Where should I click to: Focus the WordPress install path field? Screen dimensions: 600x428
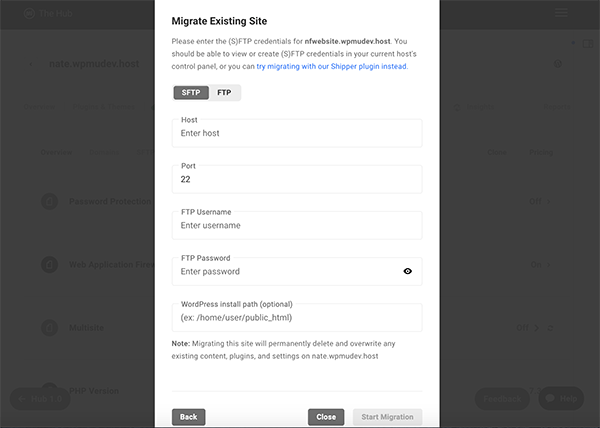pyautogui.click(x=297, y=317)
